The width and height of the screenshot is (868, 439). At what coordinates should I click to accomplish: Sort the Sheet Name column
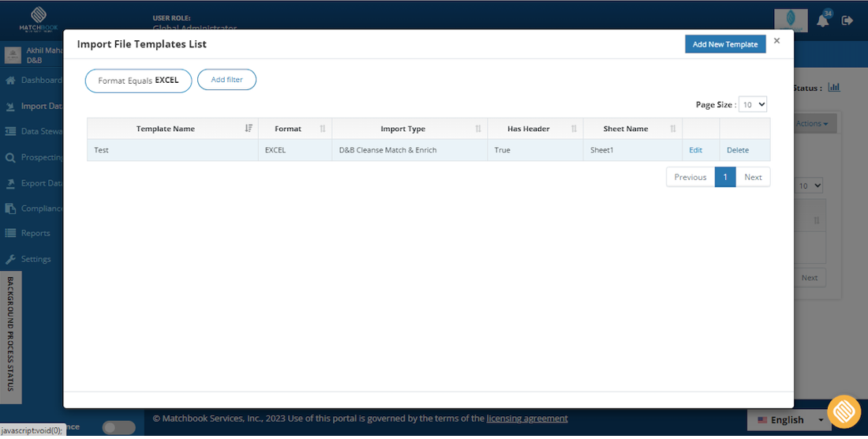[673, 129]
